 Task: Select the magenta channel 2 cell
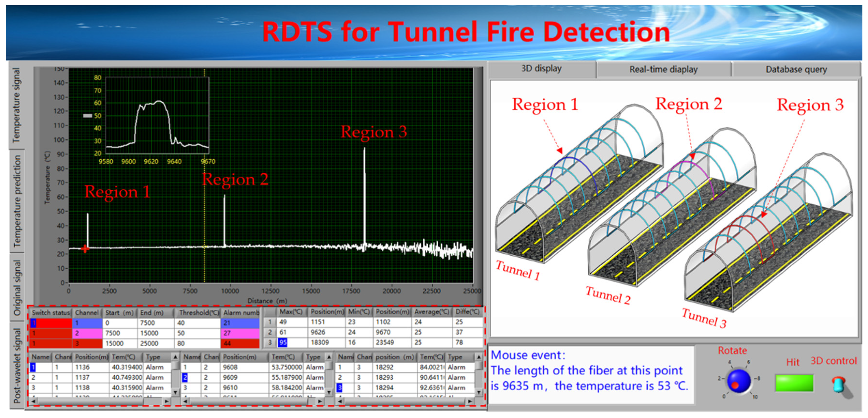click(87, 333)
